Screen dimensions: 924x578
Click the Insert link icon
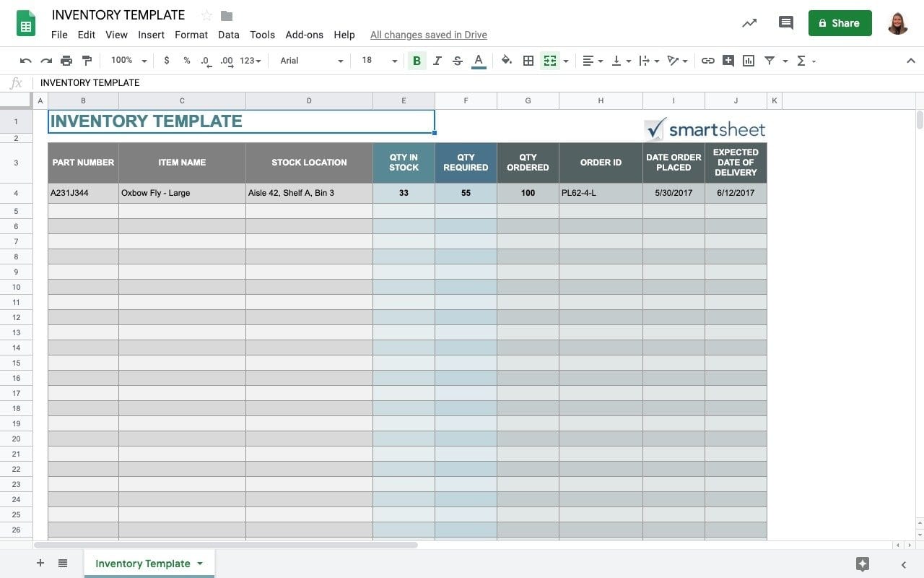coord(708,61)
